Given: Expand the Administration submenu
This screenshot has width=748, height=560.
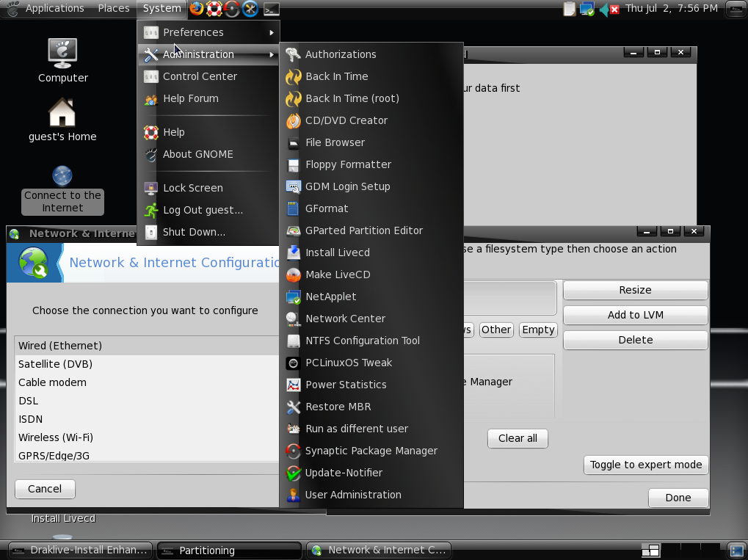Looking at the screenshot, I should coord(209,54).
